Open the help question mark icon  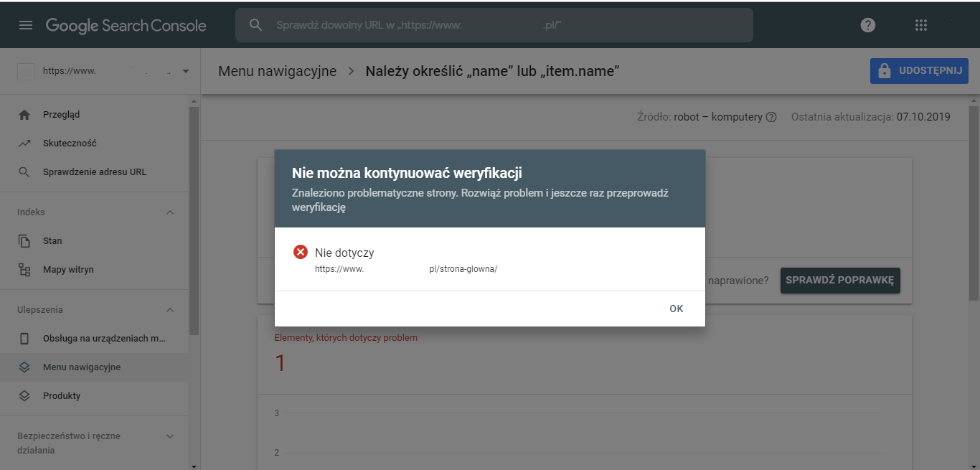tap(868, 25)
